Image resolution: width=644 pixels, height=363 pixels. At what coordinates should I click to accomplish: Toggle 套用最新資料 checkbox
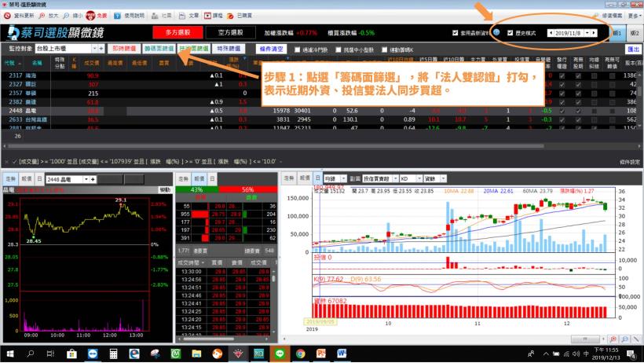455,33
